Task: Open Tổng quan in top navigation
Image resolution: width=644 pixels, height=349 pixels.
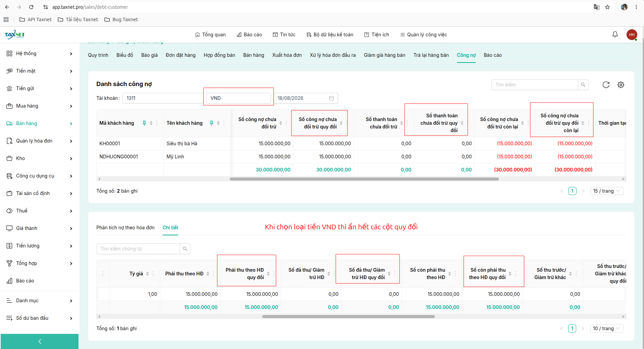Action: click(210, 35)
